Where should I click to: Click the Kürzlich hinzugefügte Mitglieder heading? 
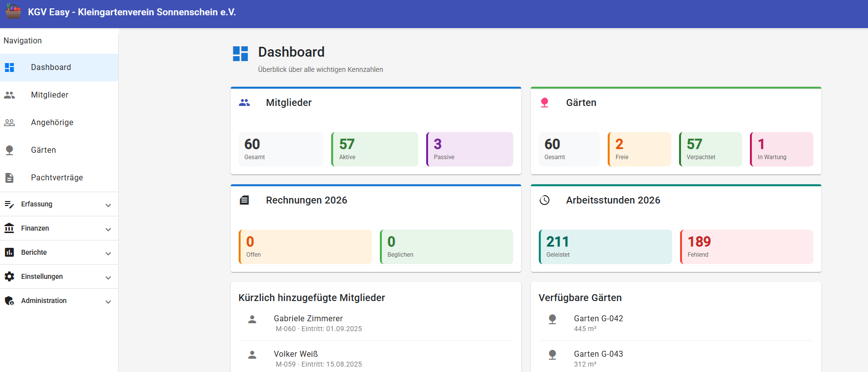(x=312, y=298)
